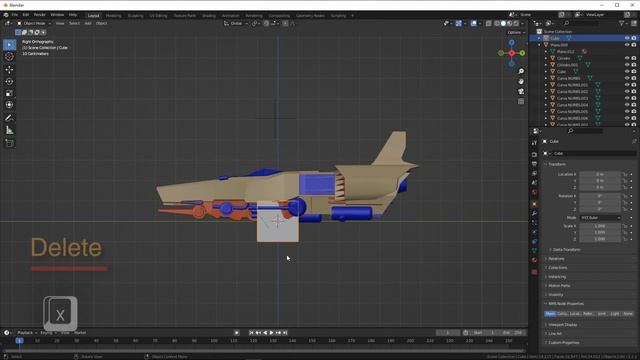Image resolution: width=640 pixels, height=360 pixels.
Task: Choose the Scale tool
Action: point(9,93)
